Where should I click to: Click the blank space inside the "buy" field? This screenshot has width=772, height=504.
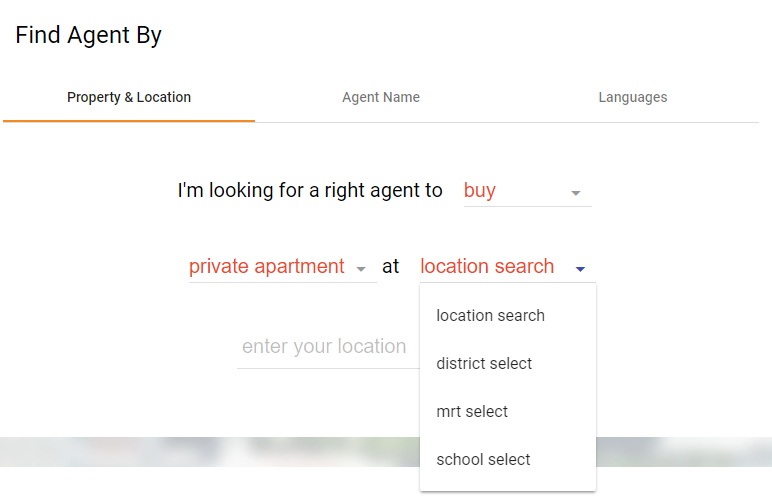[530, 191]
